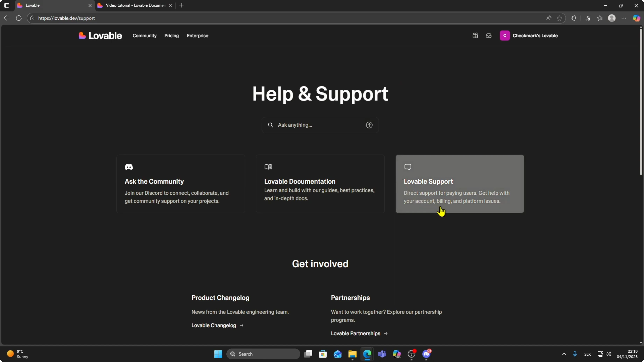Click the search magnifier icon in Ask anything
644x362 pixels.
pyautogui.click(x=271, y=125)
